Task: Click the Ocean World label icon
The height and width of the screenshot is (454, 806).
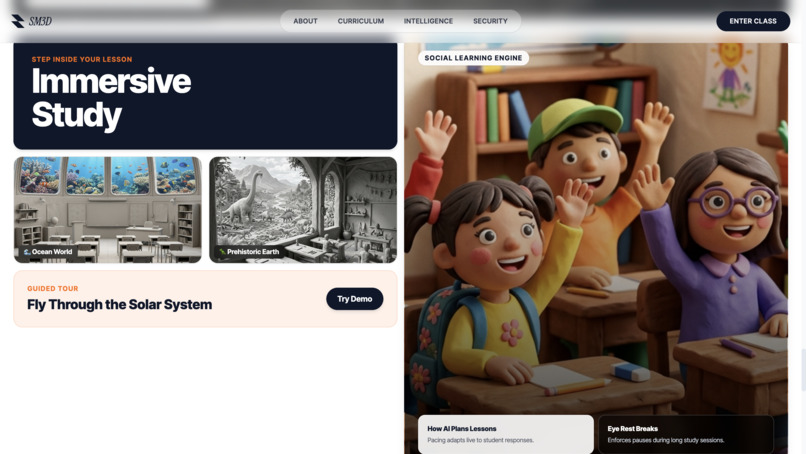Action: coord(27,252)
